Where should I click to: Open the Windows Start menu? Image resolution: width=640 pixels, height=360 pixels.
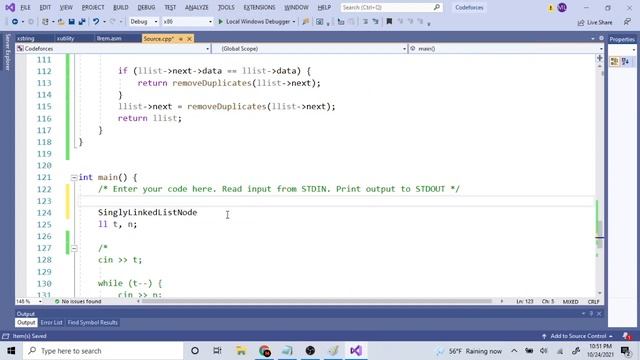[x=11, y=351]
